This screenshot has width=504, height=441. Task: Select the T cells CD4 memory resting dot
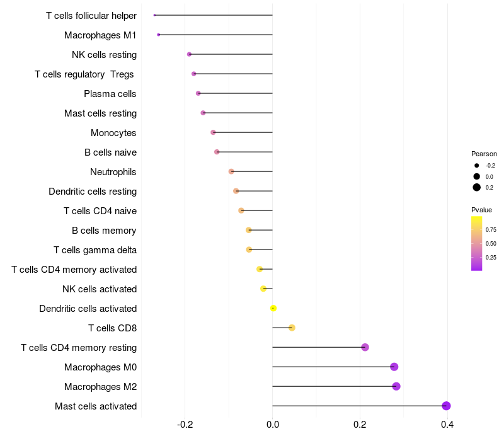click(x=365, y=347)
